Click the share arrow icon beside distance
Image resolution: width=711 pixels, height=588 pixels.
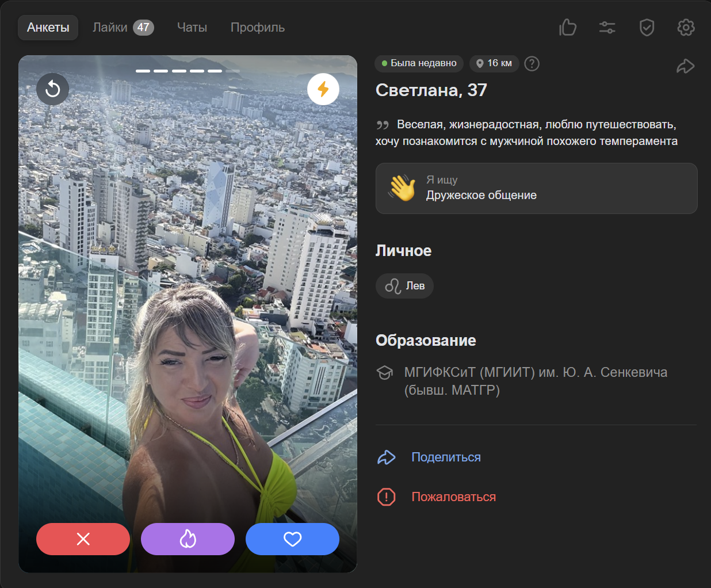(686, 66)
